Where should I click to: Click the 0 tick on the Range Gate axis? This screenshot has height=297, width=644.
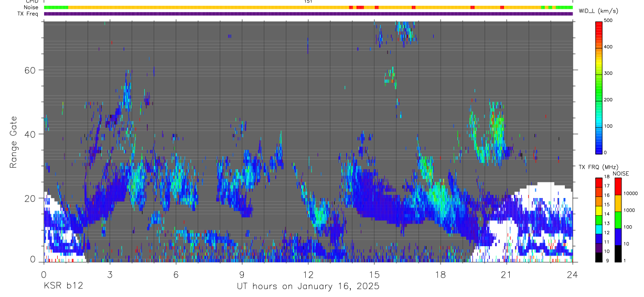[x=34, y=259]
